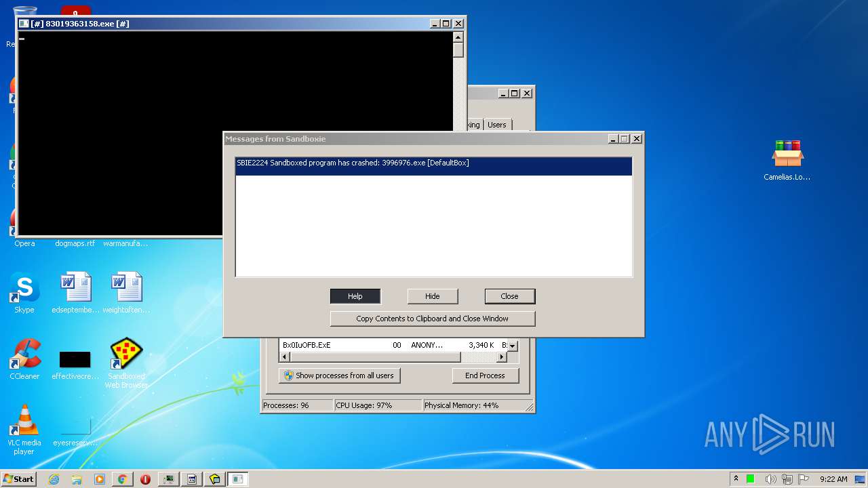Open Windows Explorer from the taskbar
Screen dimensions: 868x488
point(77,479)
